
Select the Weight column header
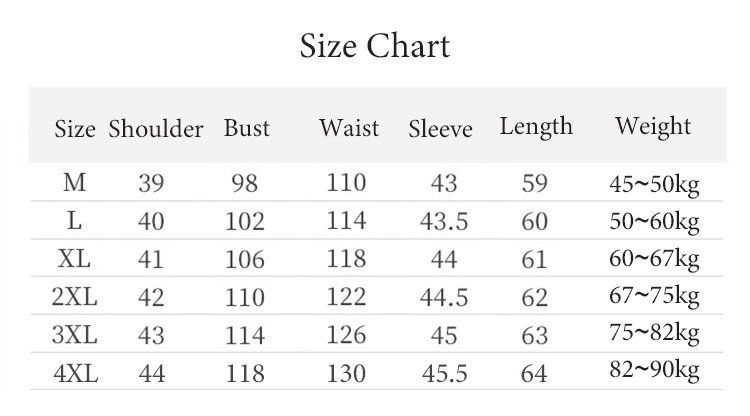tap(653, 126)
